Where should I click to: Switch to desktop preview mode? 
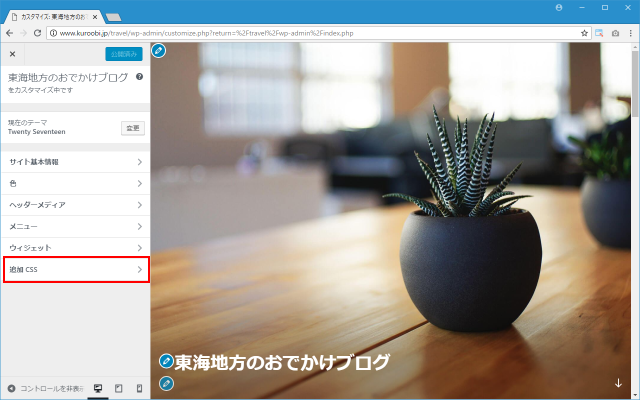(x=98, y=388)
